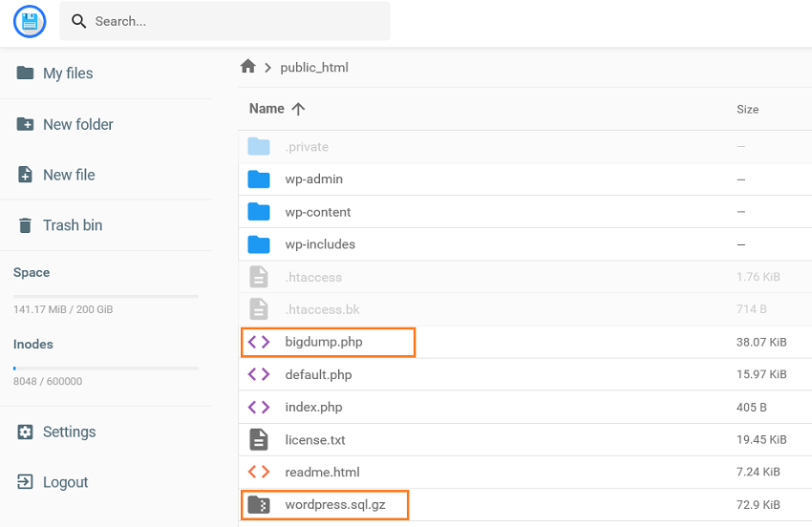Toggle the Name column sort arrow
The image size is (812, 527).
(298, 109)
